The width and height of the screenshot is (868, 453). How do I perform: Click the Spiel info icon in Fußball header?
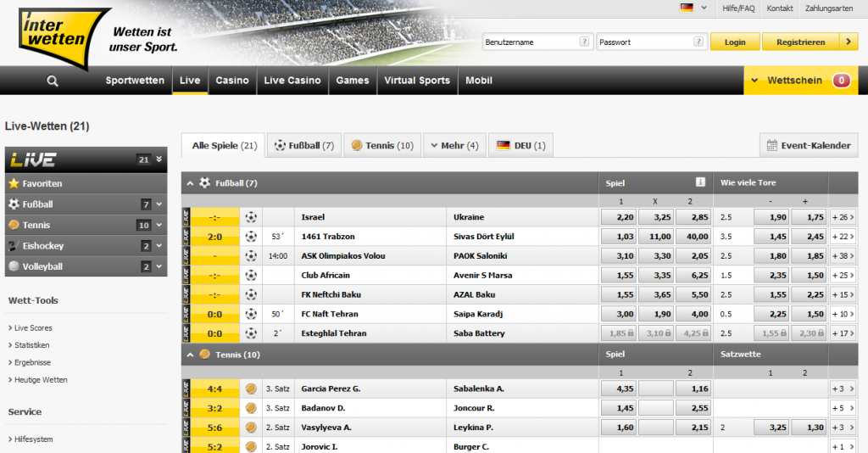coord(700,182)
